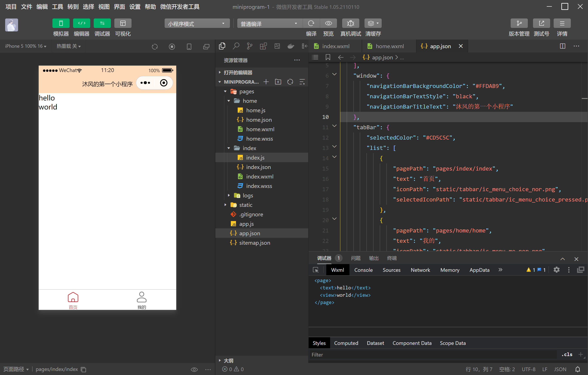Tap the 我的 tab in simulator

[141, 300]
